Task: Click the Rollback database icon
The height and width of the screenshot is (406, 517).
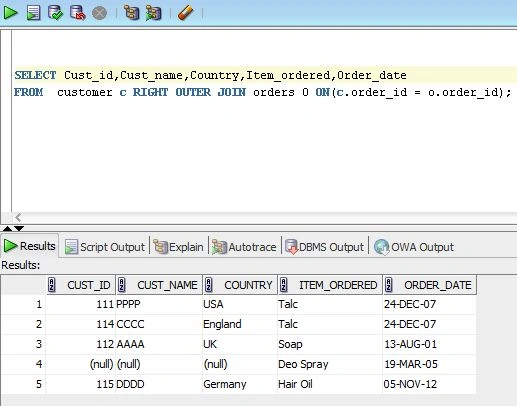Action: tap(77, 13)
